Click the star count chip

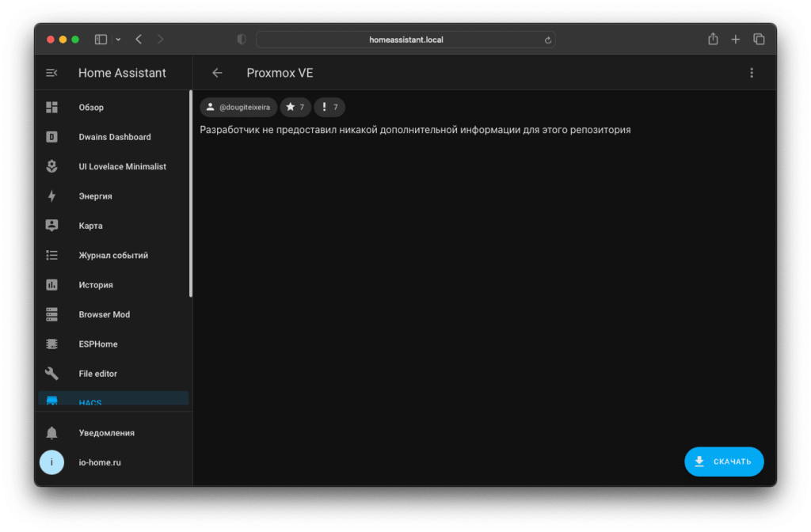295,107
